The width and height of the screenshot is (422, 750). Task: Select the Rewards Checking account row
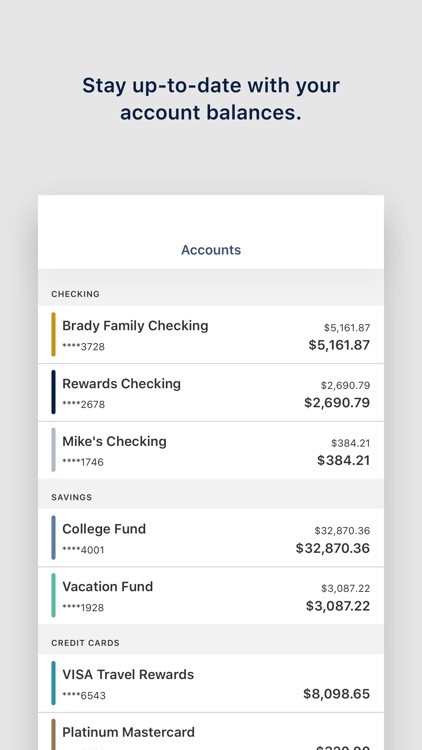click(x=211, y=392)
